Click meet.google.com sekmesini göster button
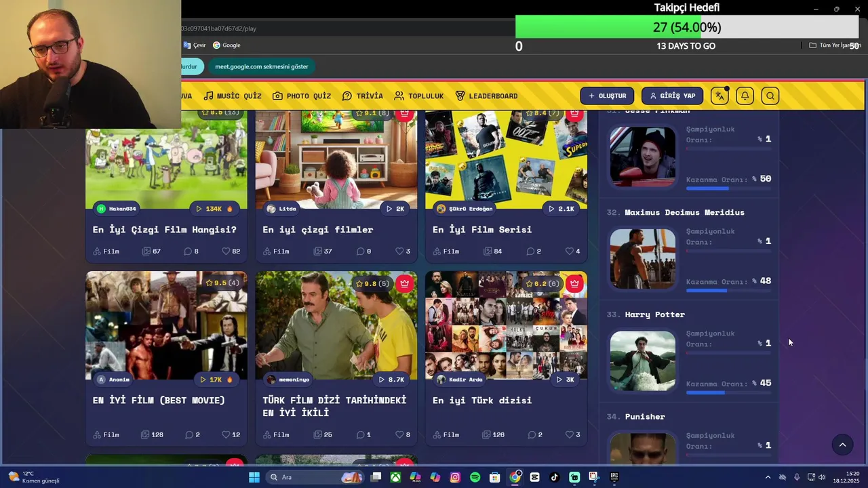This screenshot has height=488, width=868. coord(262,66)
